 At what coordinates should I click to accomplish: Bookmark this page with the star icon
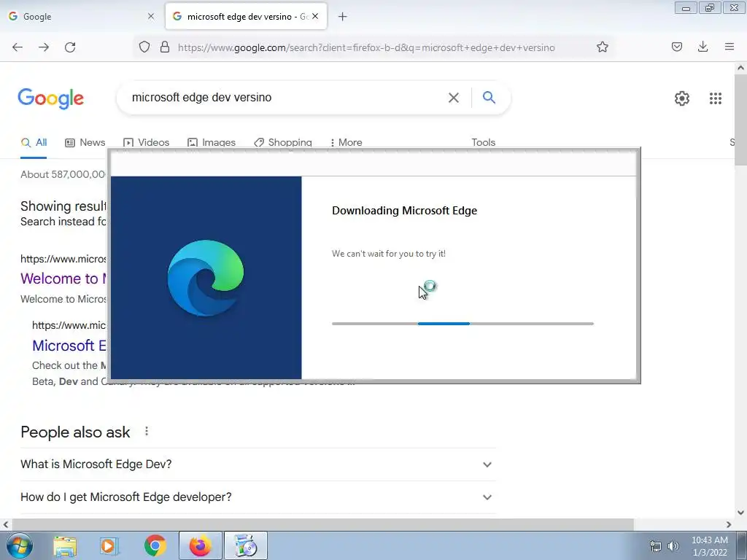click(x=602, y=47)
